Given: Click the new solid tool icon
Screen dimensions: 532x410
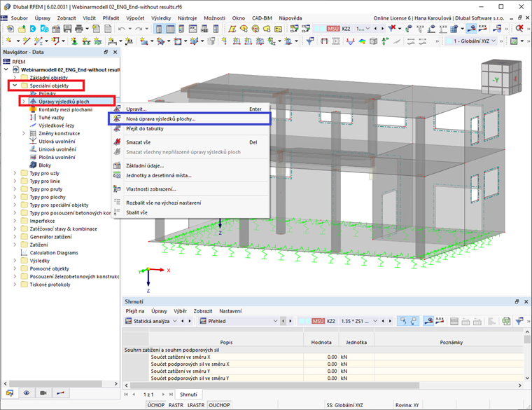Looking at the screenshot, I should pos(195,41).
